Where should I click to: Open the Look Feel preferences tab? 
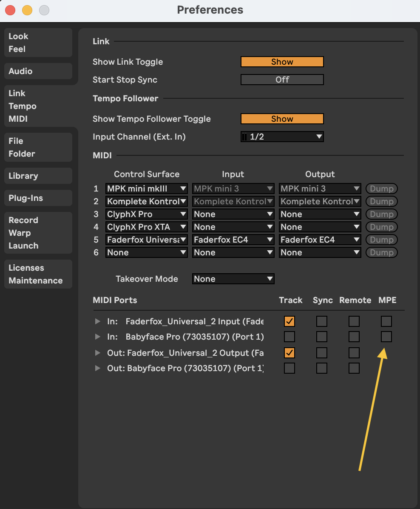38,43
